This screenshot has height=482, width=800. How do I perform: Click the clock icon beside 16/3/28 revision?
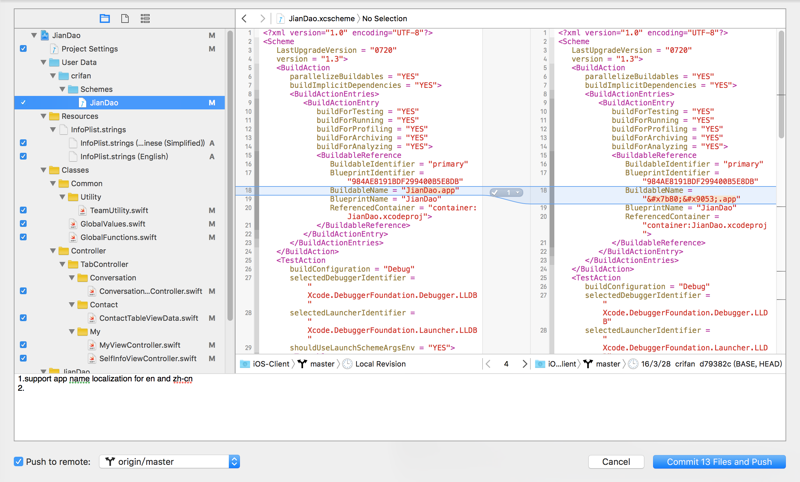coord(633,364)
